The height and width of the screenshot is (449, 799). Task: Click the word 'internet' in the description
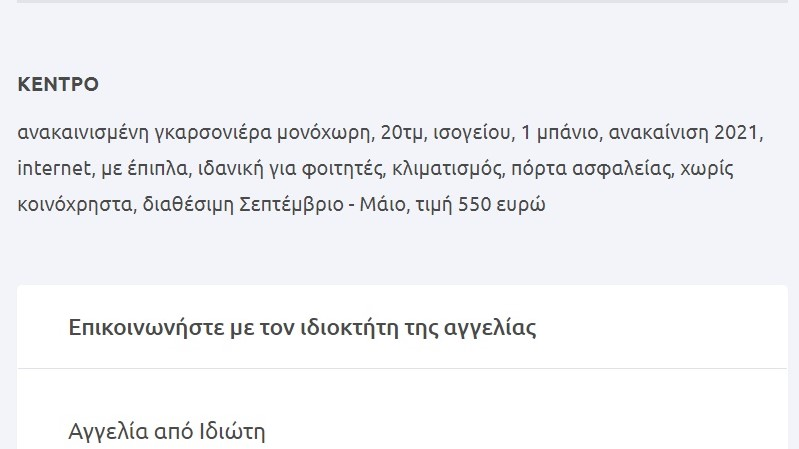(x=54, y=169)
